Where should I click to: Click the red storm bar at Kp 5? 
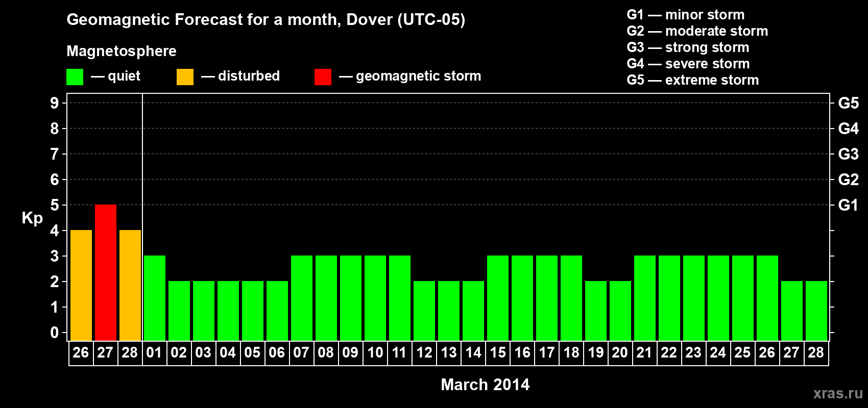pos(106,273)
